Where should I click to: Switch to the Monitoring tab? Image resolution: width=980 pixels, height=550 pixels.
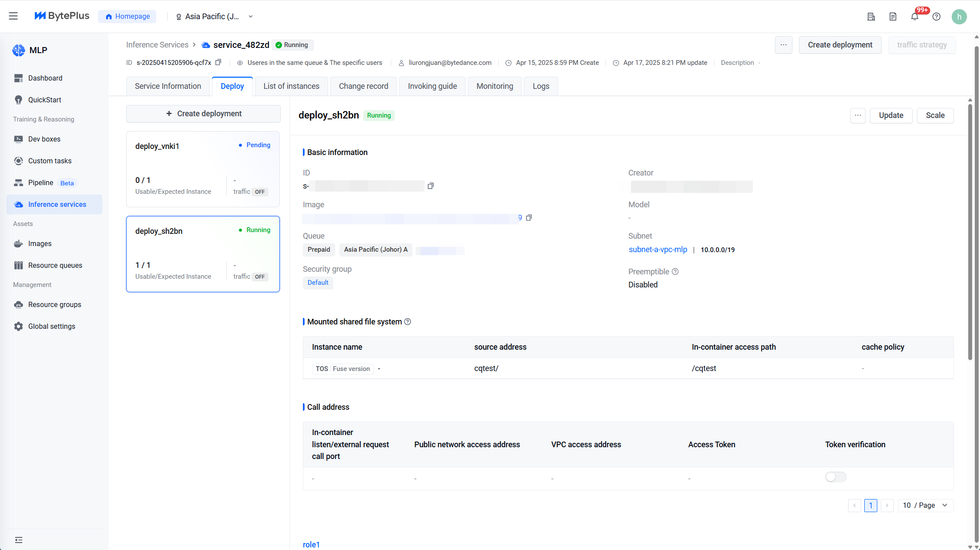pyautogui.click(x=495, y=86)
